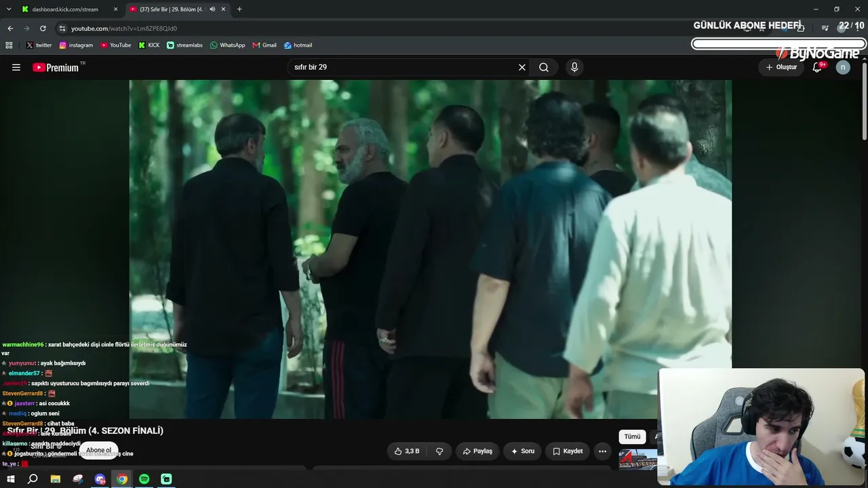Open Chrome apps grid in bookmarks bar

pyautogui.click(x=9, y=45)
